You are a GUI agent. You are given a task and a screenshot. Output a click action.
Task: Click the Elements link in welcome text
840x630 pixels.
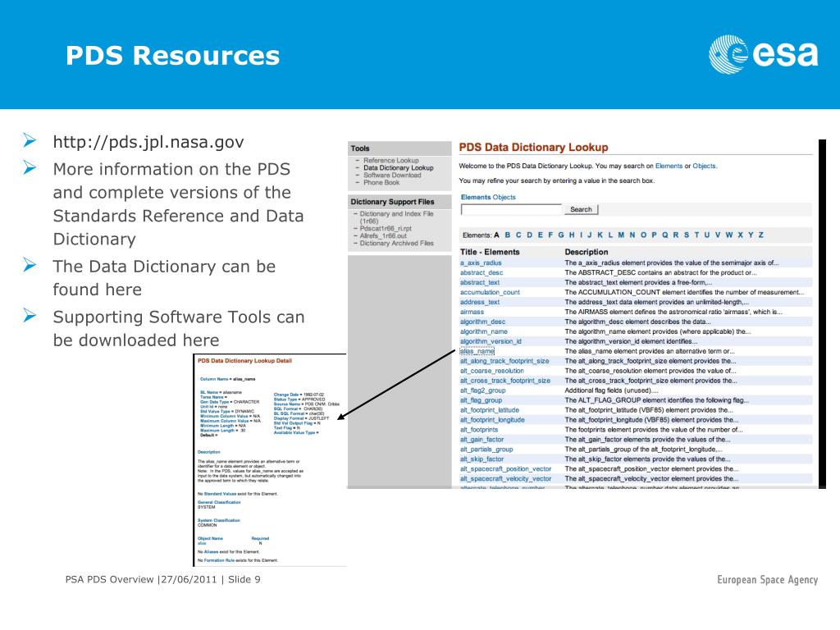tap(669, 166)
